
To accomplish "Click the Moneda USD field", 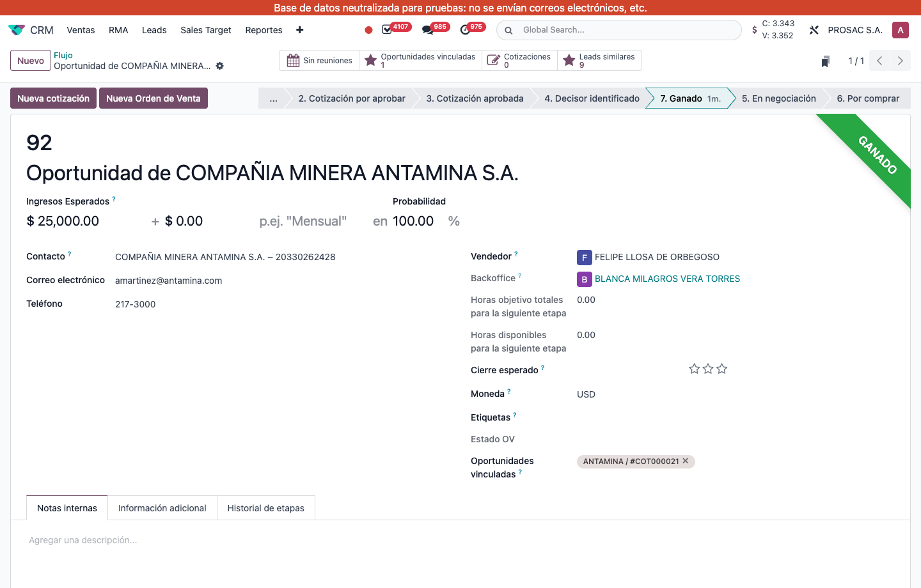I will (736, 394).
